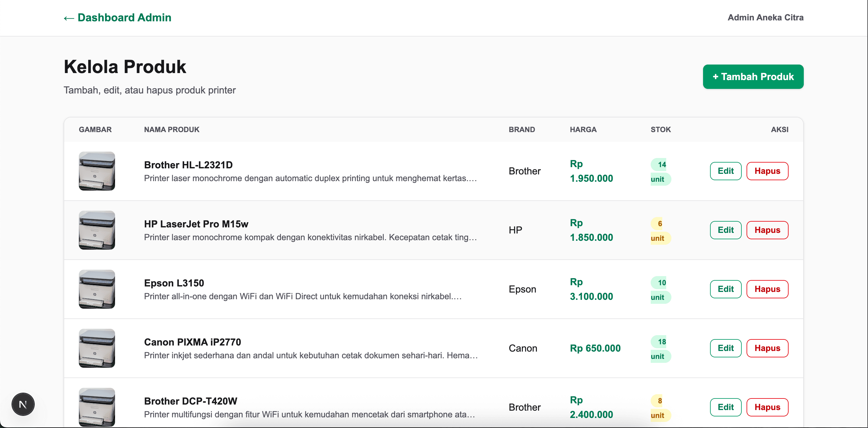Click the HP brand cell

pos(515,230)
